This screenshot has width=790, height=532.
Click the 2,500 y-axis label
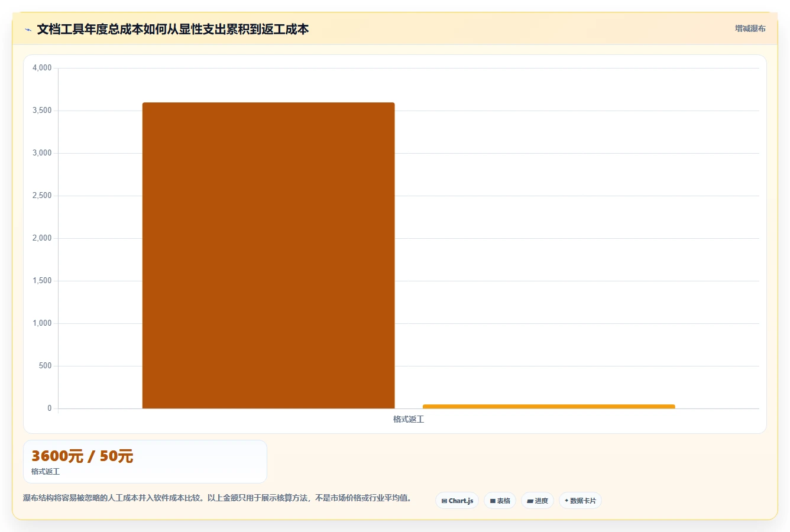(x=42, y=196)
